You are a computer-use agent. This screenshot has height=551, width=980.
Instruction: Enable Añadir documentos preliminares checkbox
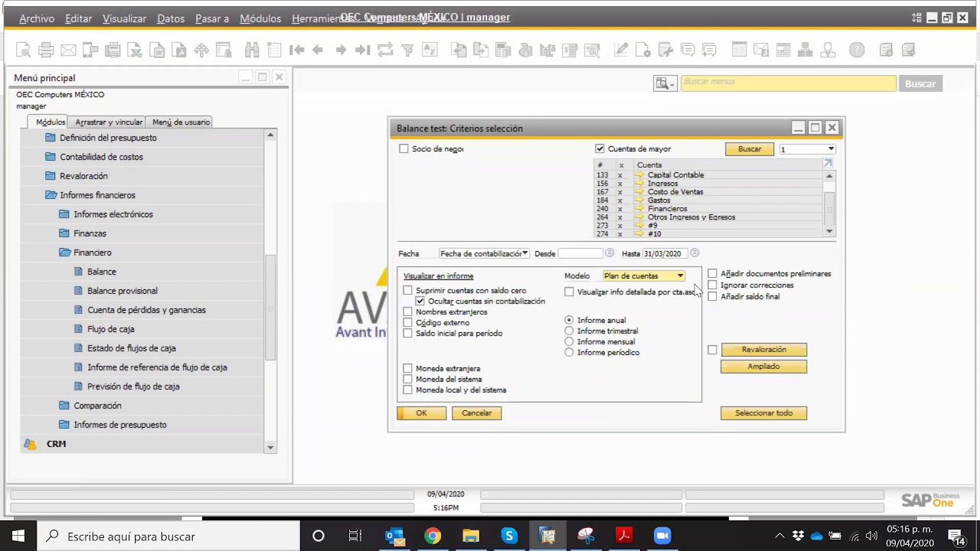[712, 273]
